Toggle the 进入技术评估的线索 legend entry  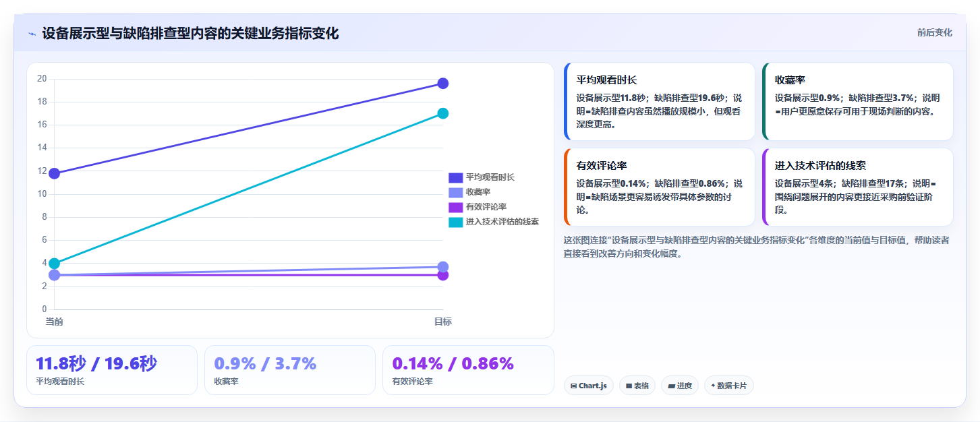[494, 222]
